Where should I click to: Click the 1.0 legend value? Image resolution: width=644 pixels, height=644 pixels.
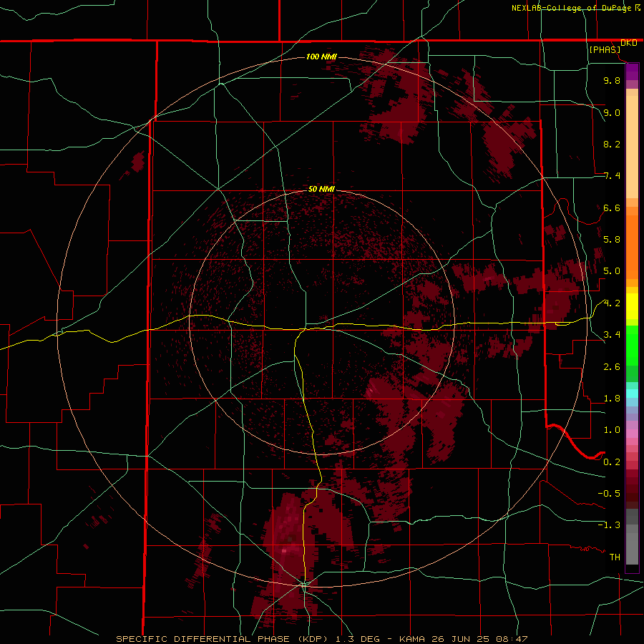coord(612,430)
